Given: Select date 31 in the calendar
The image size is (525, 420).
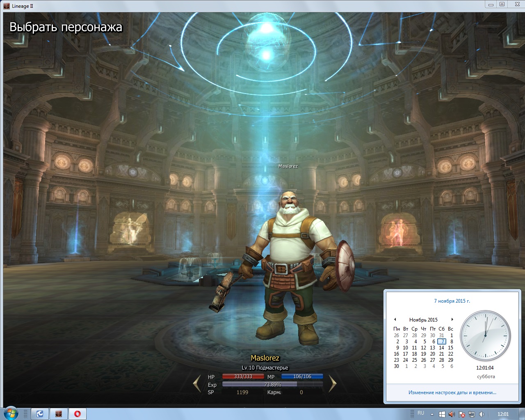Looking at the screenshot, I should click(441, 335).
